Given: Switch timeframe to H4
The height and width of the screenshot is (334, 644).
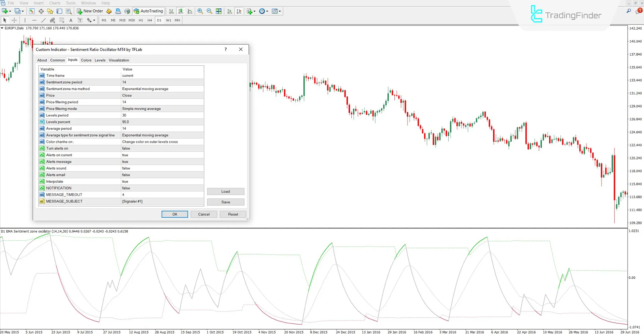Looking at the screenshot, I should pos(150,20).
